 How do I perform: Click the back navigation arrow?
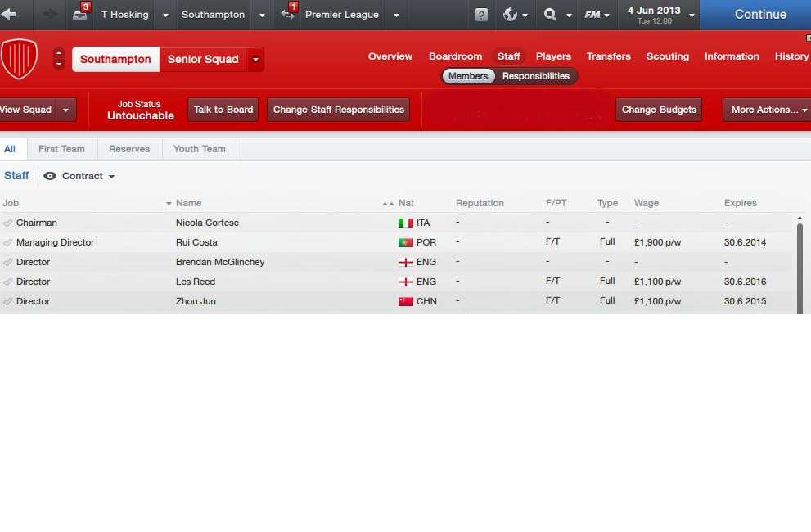click(x=9, y=15)
